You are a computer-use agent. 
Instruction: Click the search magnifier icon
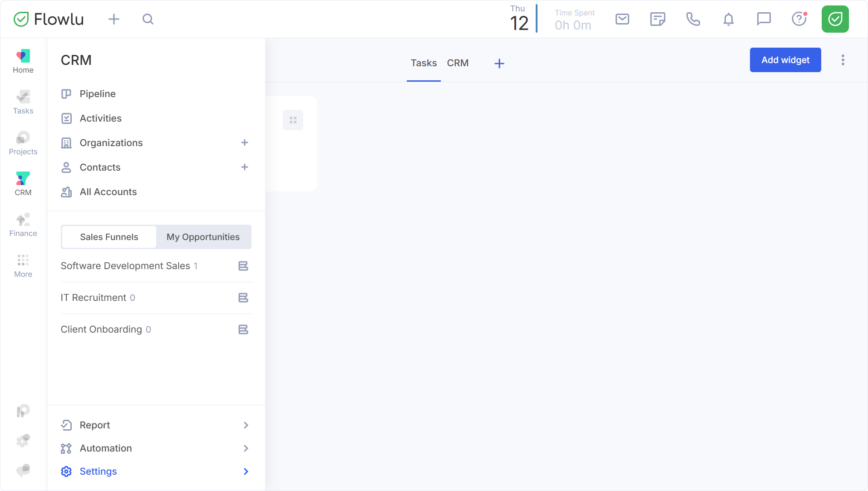[148, 19]
